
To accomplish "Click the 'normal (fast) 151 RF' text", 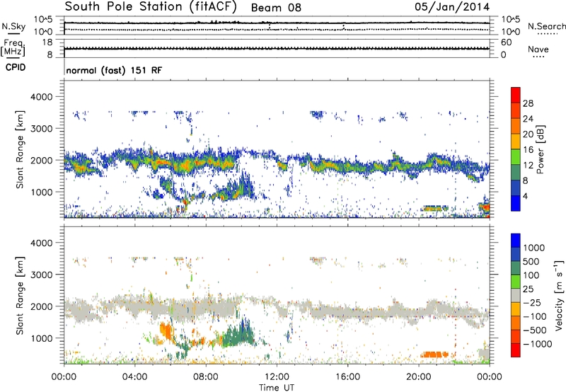I will point(114,70).
